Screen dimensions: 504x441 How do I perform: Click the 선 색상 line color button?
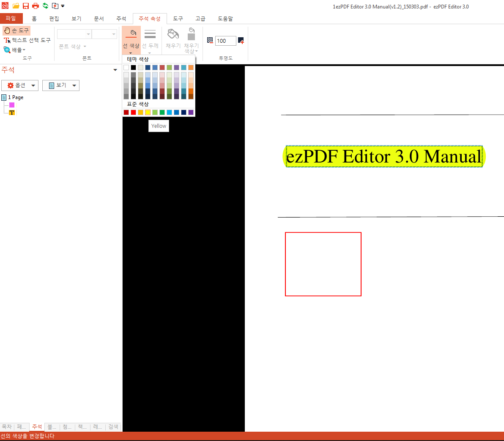click(131, 40)
